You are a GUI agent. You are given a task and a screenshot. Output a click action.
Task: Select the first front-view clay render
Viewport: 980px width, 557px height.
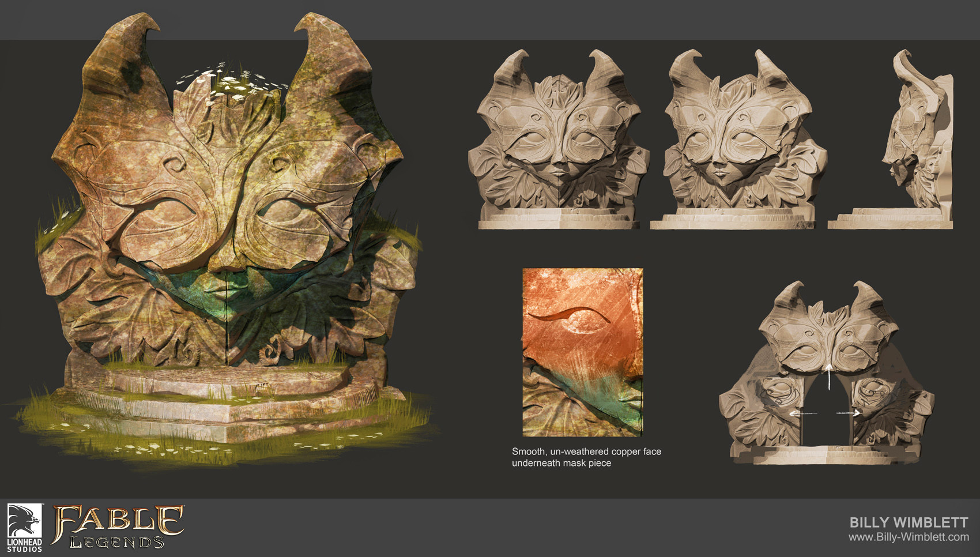pyautogui.click(x=559, y=139)
